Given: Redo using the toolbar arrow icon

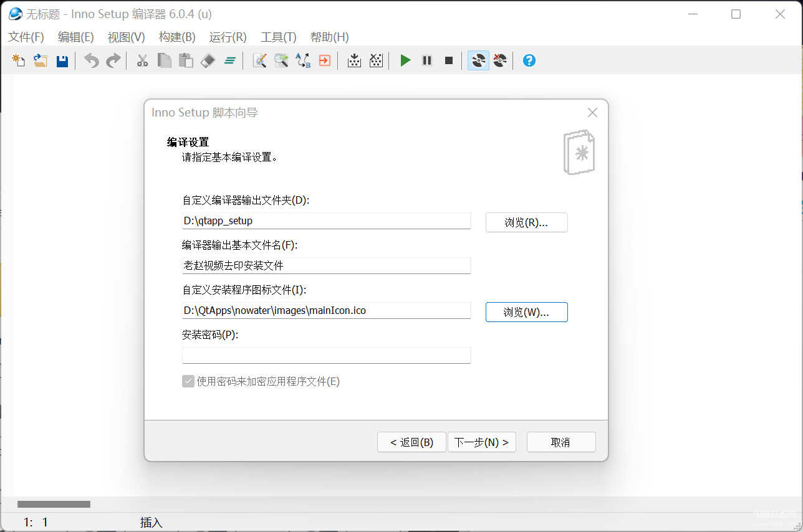Looking at the screenshot, I should (113, 60).
